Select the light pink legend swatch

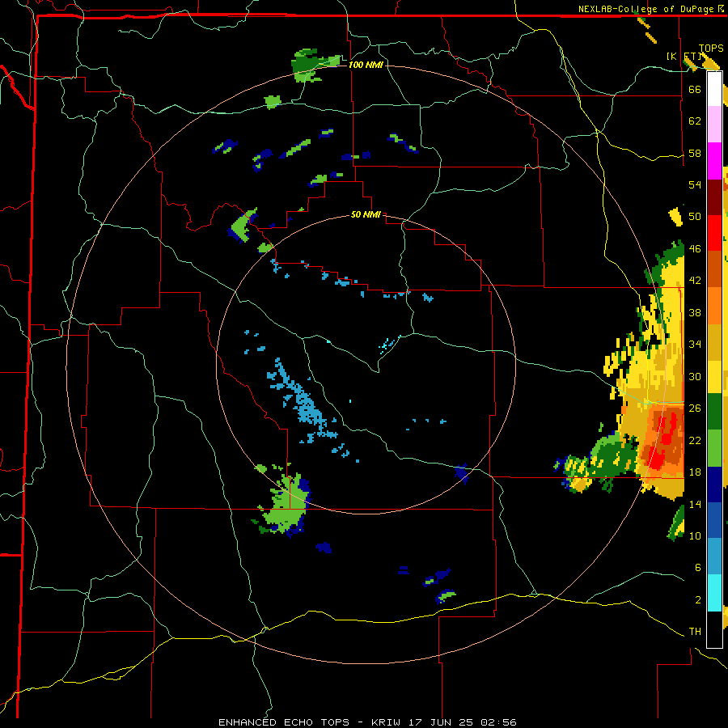(714, 125)
